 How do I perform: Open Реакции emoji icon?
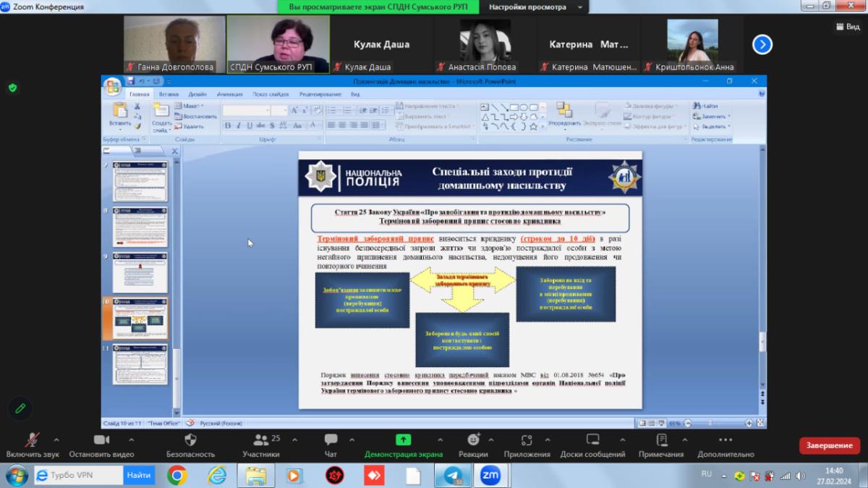coord(473,440)
